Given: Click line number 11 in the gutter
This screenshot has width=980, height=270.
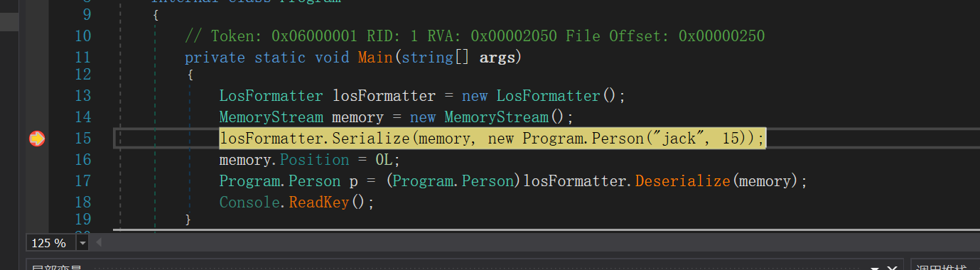Looking at the screenshot, I should click(x=82, y=58).
